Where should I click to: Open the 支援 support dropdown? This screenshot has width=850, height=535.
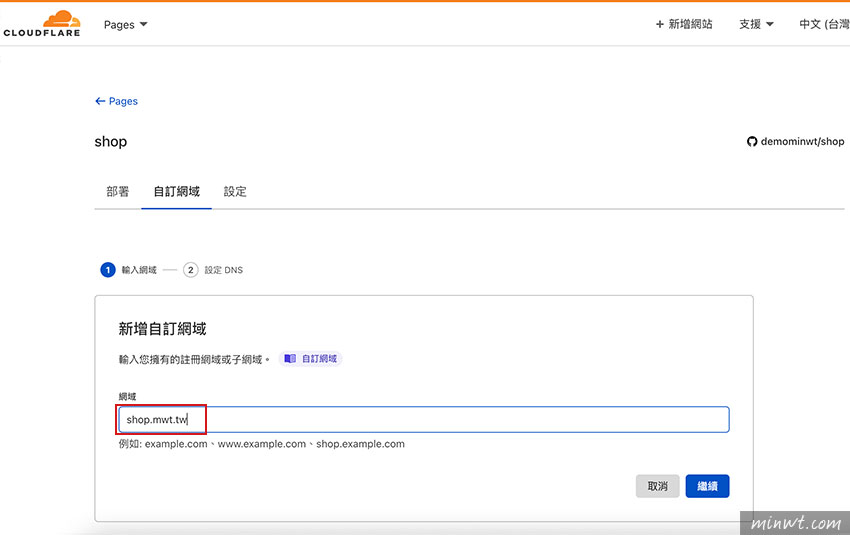(756, 24)
